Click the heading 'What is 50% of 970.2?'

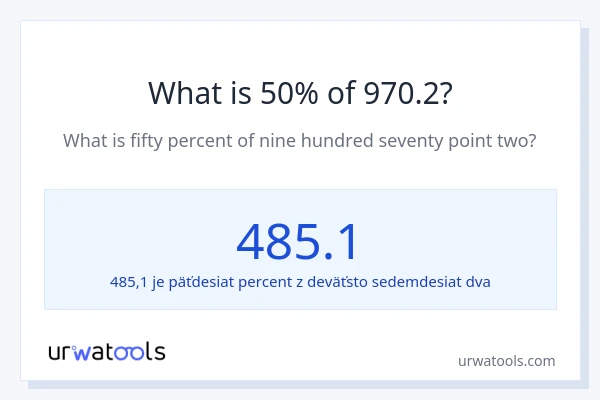pyautogui.click(x=300, y=93)
